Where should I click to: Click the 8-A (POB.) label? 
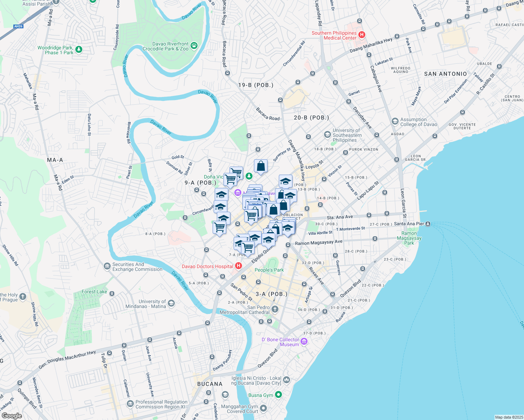[155, 234]
